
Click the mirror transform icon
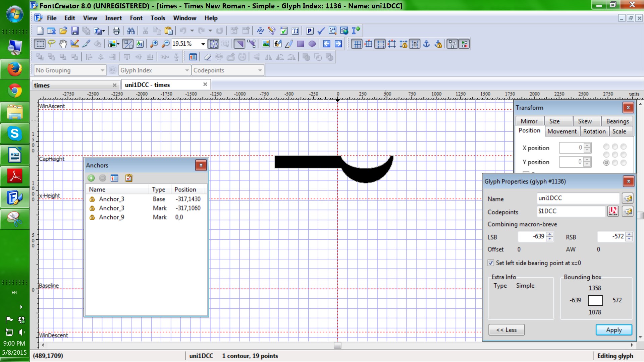click(529, 121)
